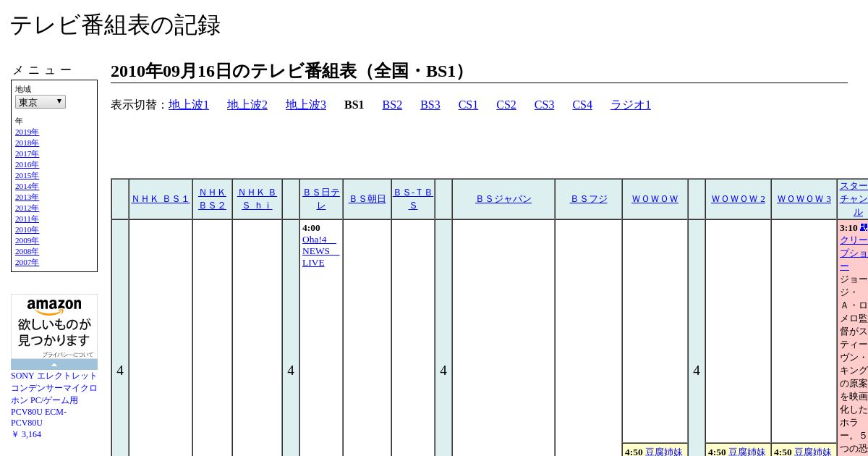Switch display to 地上波1
Screen dimensions: 868x456
click(189, 105)
